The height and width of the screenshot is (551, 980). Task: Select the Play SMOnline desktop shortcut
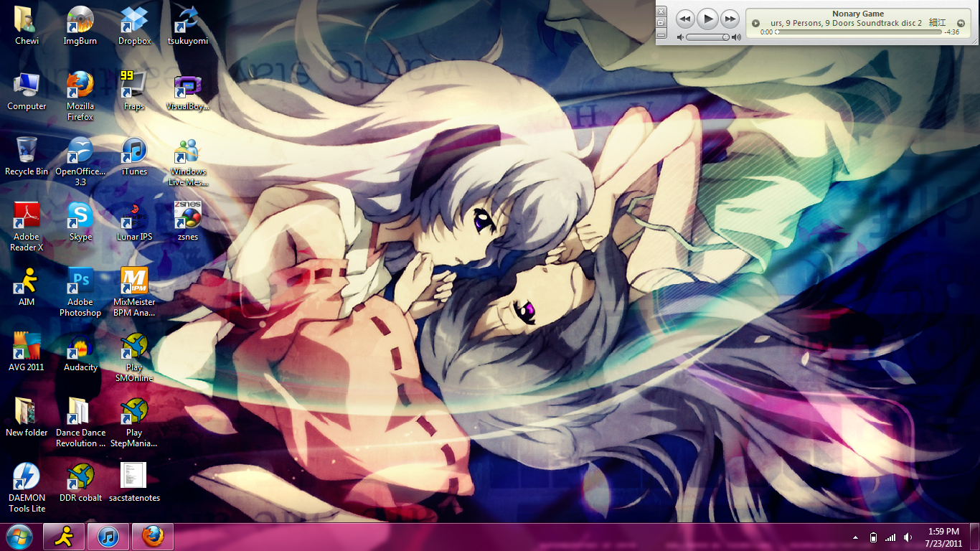point(134,357)
